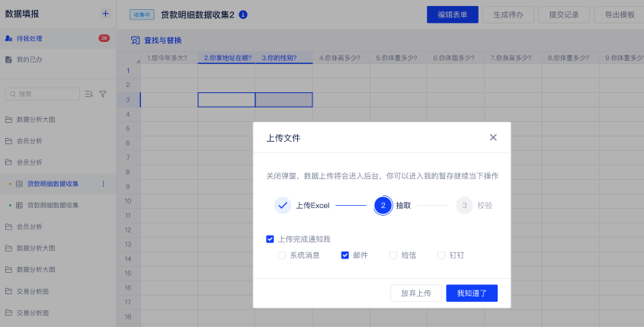Click the 查找与替换 search icon
The height and width of the screenshot is (327, 644).
tap(135, 40)
